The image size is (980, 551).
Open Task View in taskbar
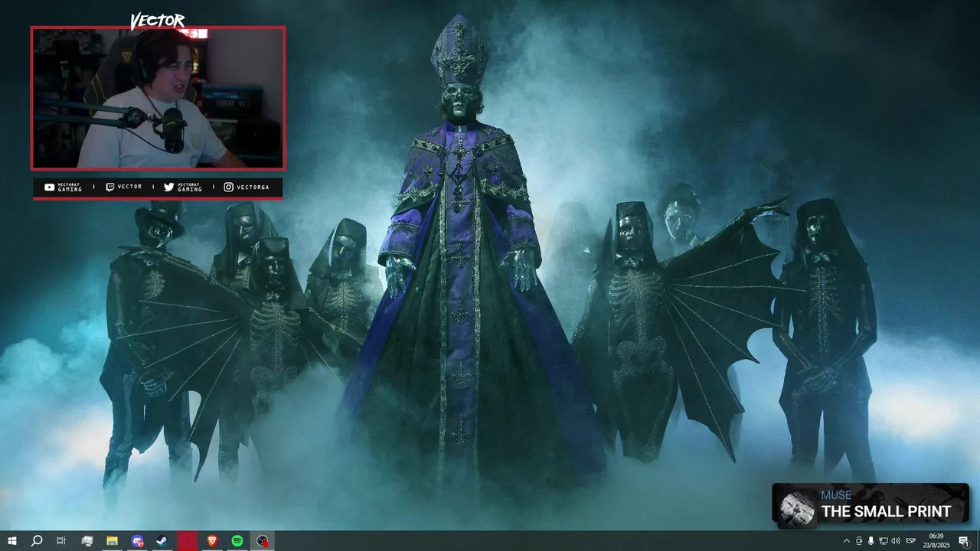coord(61,541)
